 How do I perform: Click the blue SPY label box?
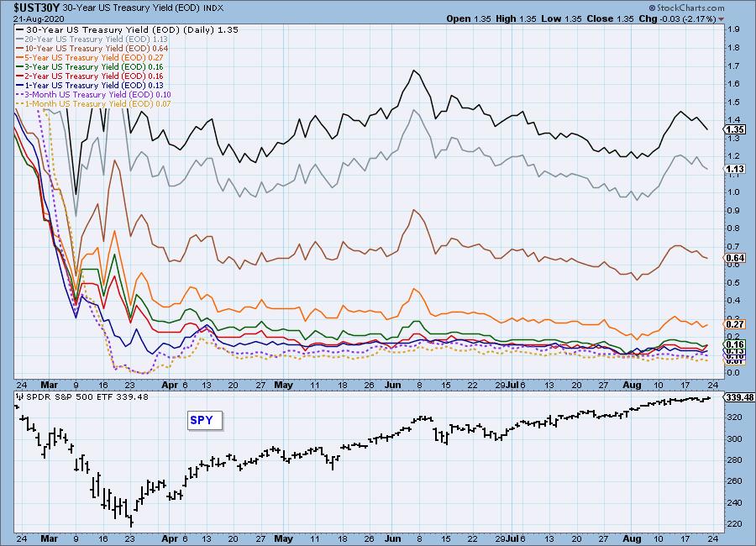tap(205, 420)
